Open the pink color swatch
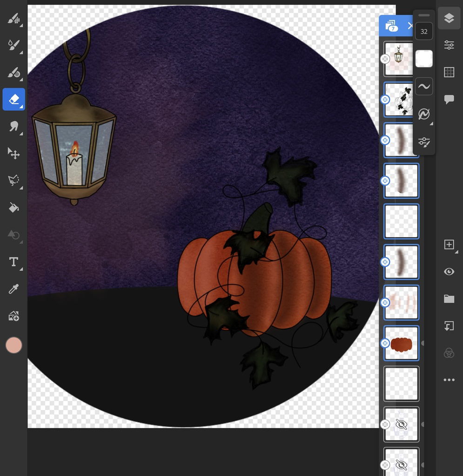 pos(13,345)
